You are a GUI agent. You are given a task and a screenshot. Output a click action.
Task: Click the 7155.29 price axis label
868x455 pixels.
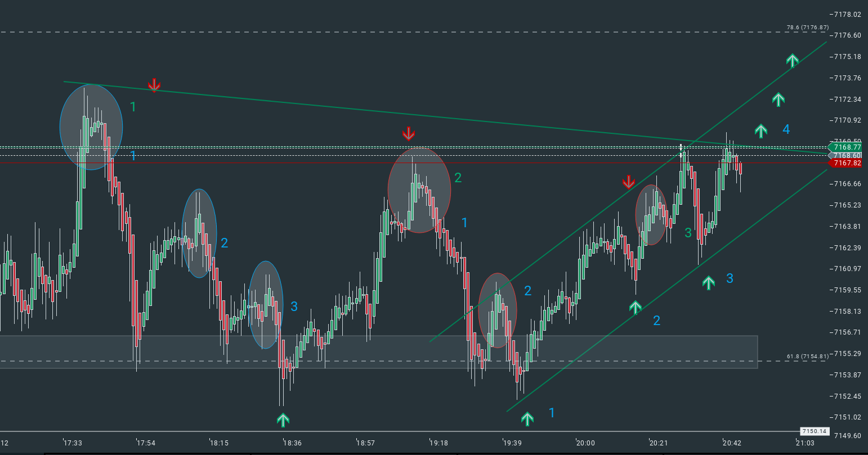(x=849, y=354)
